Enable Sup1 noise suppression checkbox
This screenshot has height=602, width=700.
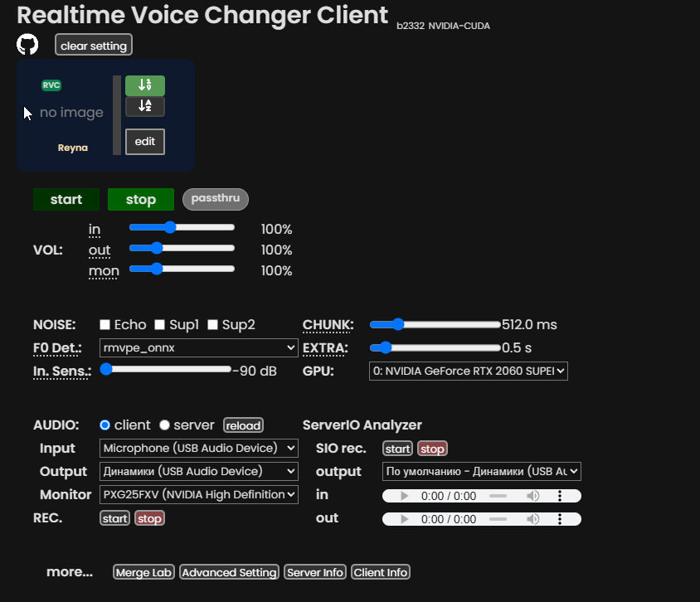[x=160, y=324]
